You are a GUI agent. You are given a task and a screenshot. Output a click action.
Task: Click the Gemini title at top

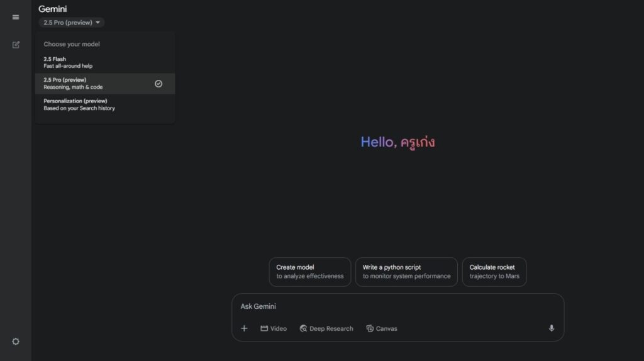(53, 9)
